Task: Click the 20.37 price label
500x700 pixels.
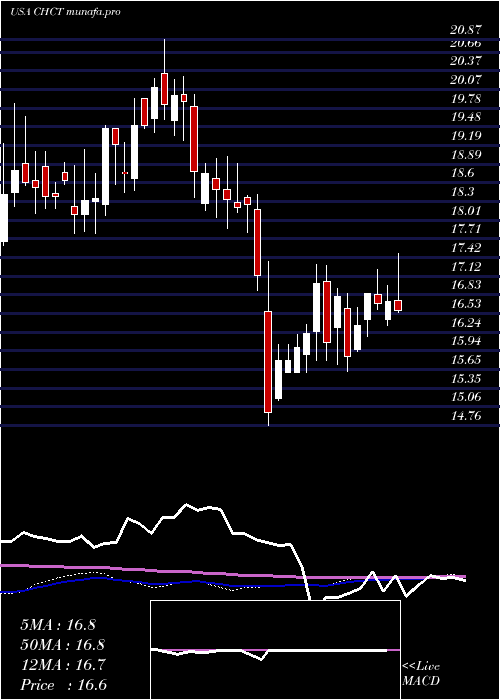Action: (466, 61)
